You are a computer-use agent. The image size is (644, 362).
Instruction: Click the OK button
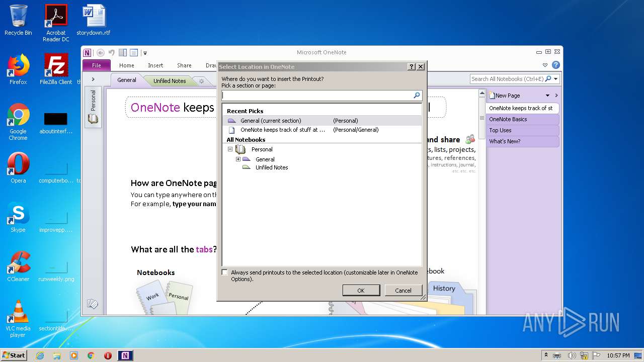361,291
